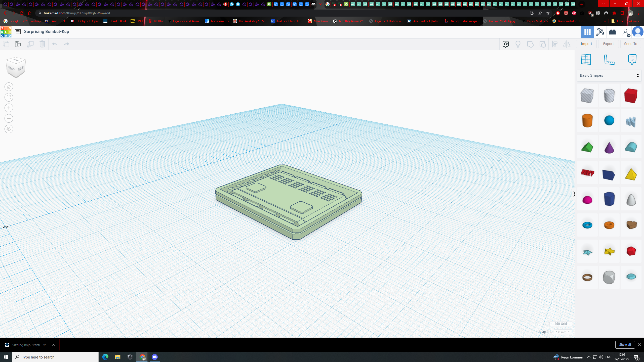Click the Align tool icon
644x362 pixels.
click(555, 44)
